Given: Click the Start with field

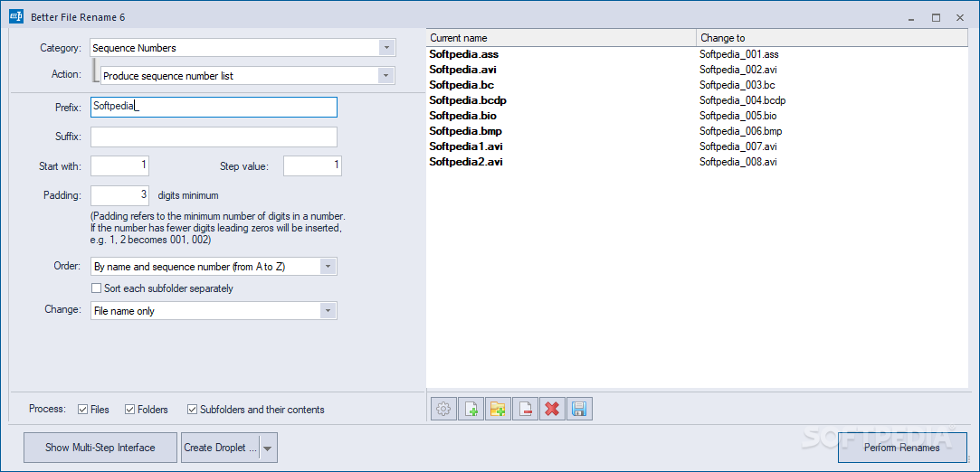Looking at the screenshot, I should pos(120,166).
